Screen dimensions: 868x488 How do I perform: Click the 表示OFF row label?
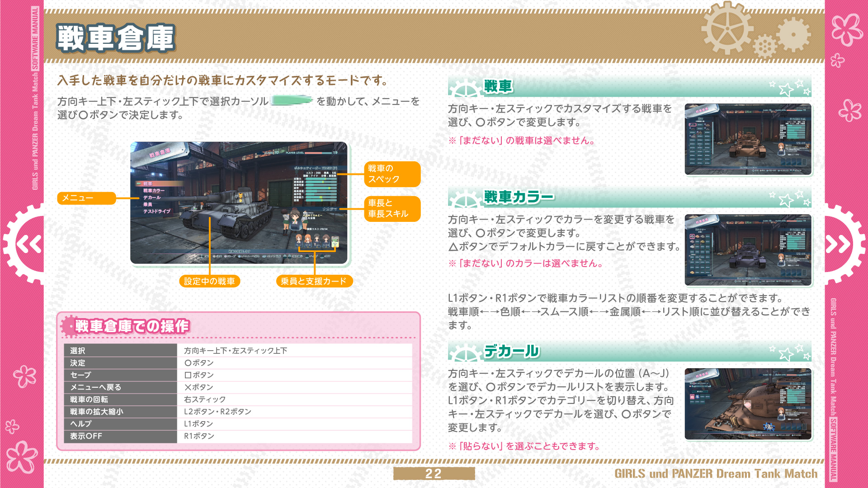tap(120, 436)
